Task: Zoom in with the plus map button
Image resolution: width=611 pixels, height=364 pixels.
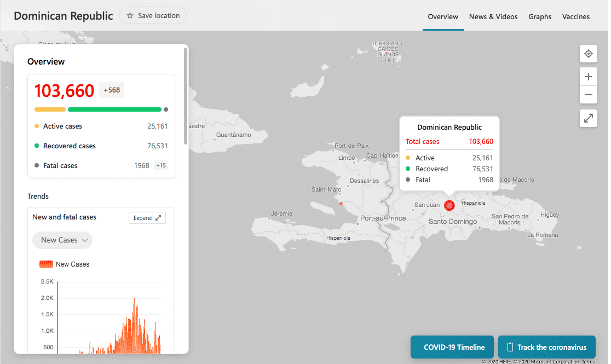Action: (x=589, y=77)
